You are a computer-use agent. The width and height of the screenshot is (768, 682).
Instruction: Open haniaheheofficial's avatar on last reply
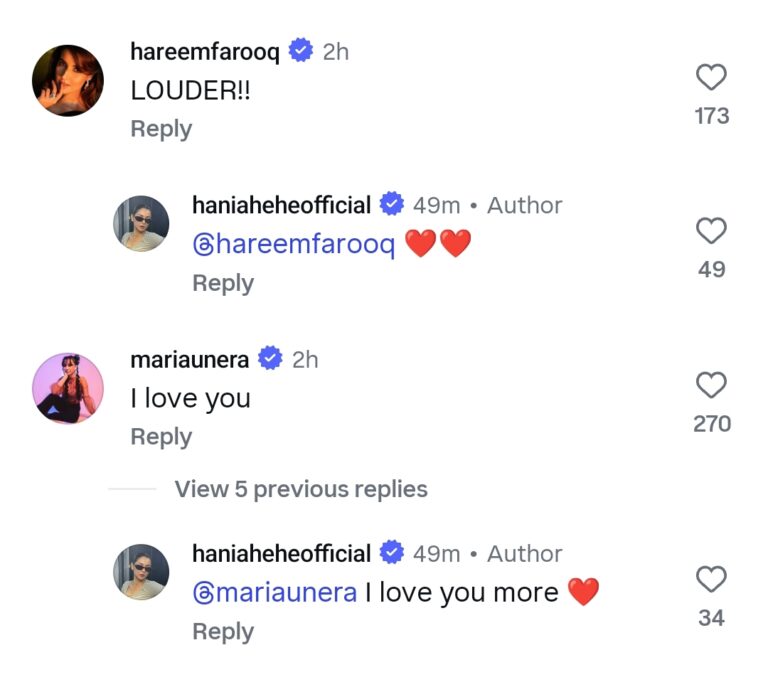141,571
